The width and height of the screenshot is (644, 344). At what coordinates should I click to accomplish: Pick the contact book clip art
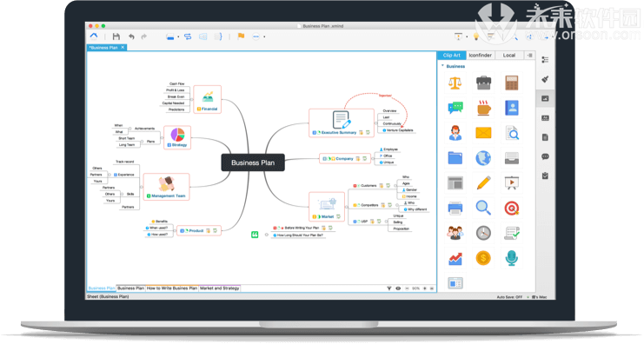point(512,108)
